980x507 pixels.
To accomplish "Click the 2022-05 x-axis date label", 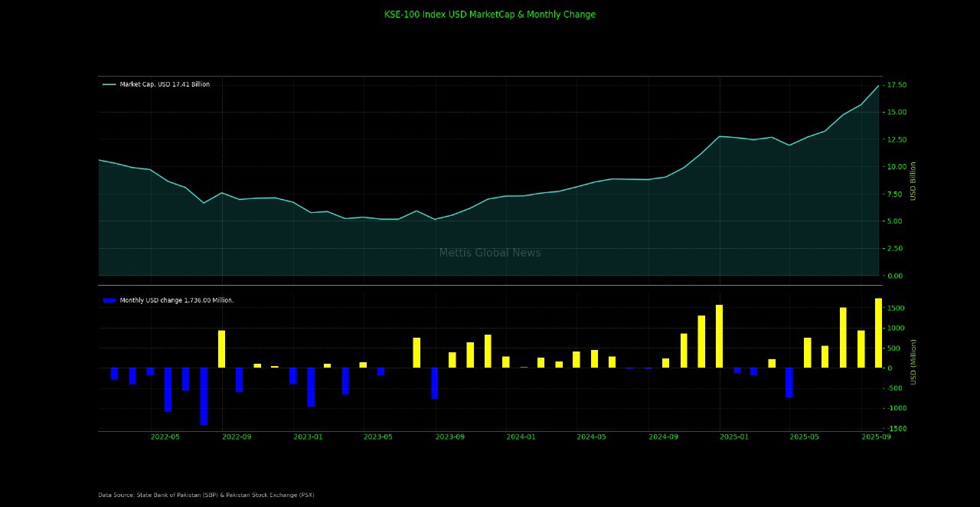I will [x=165, y=437].
